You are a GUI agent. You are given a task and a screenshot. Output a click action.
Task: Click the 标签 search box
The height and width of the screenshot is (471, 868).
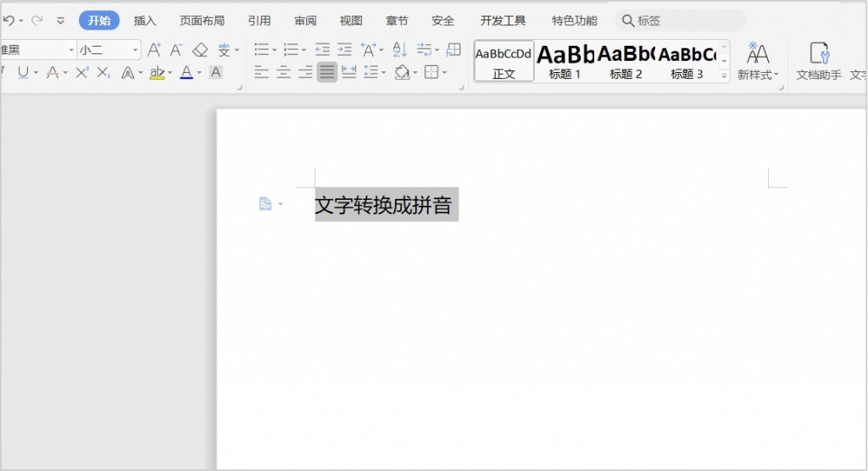(681, 20)
